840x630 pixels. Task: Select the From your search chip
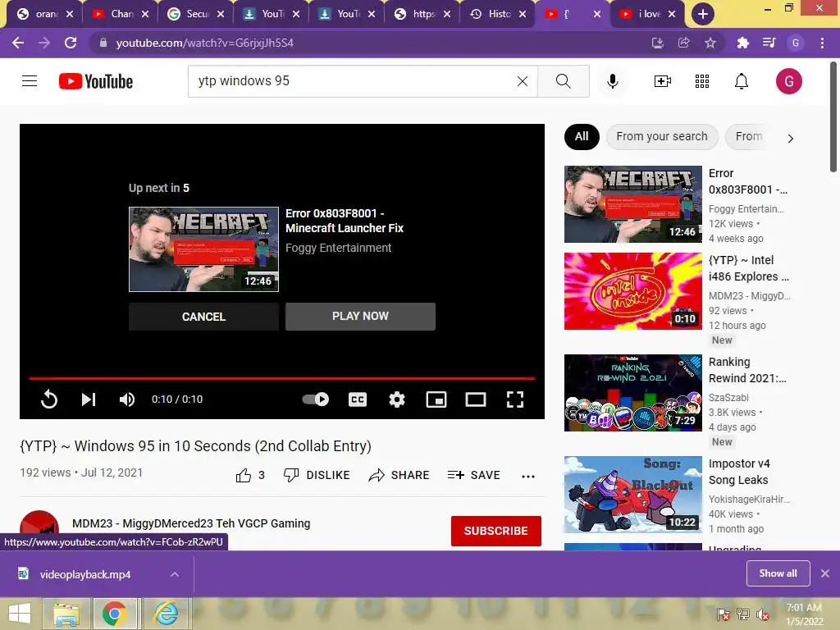[x=662, y=137]
